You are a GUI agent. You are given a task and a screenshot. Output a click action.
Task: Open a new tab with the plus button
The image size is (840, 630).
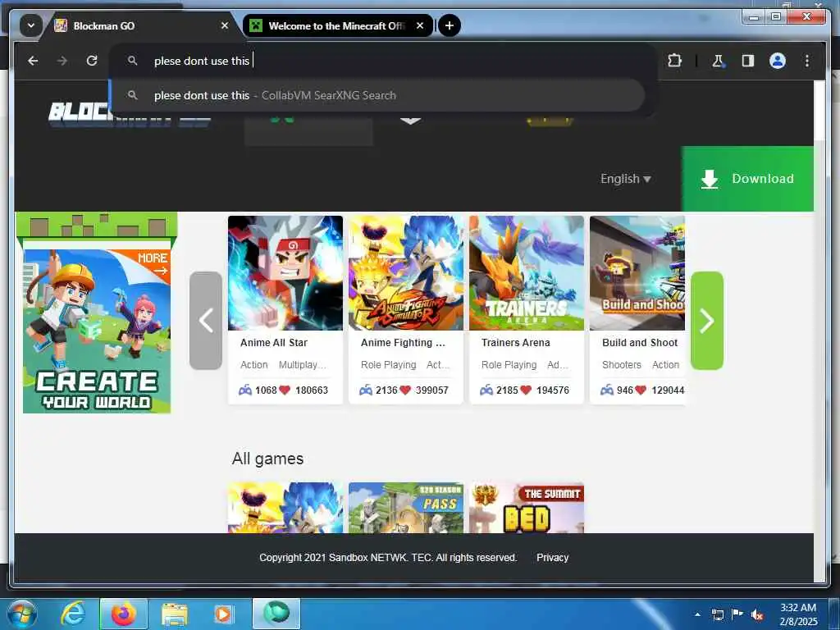click(x=450, y=25)
